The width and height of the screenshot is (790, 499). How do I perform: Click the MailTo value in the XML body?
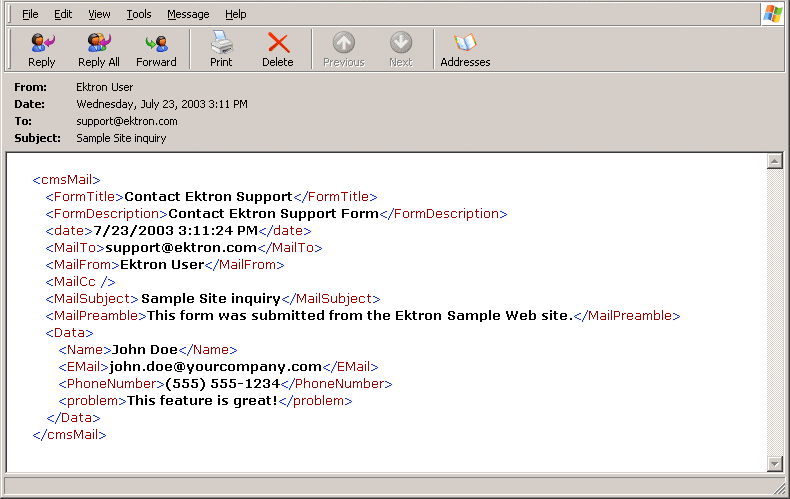tap(181, 248)
